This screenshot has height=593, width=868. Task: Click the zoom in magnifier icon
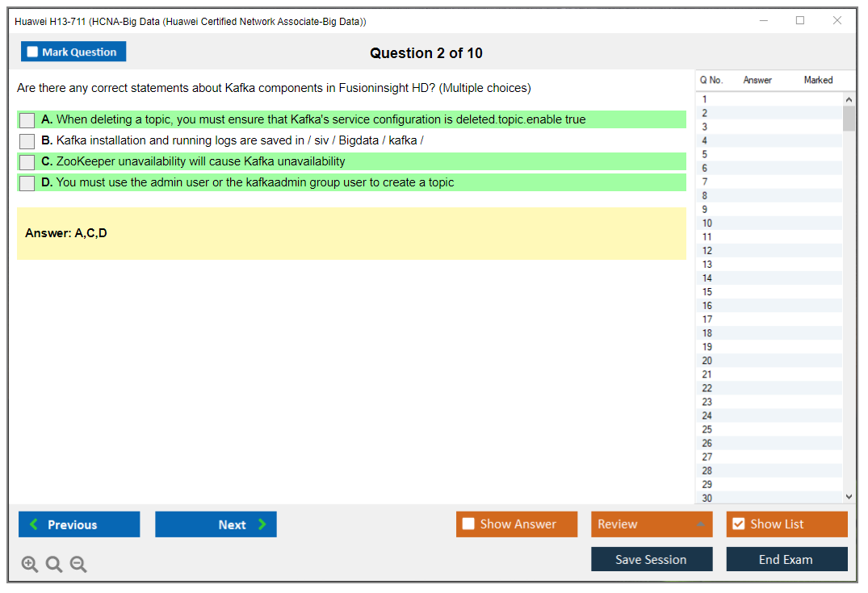coord(30,565)
